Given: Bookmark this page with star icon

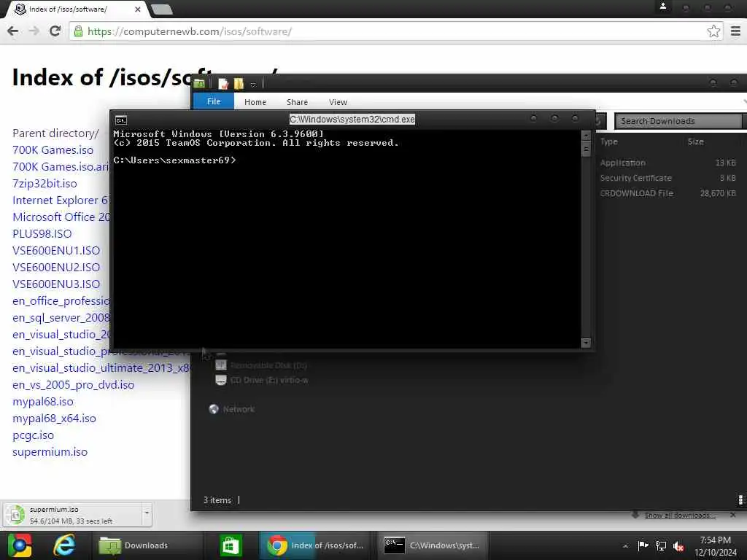Looking at the screenshot, I should tap(713, 31).
